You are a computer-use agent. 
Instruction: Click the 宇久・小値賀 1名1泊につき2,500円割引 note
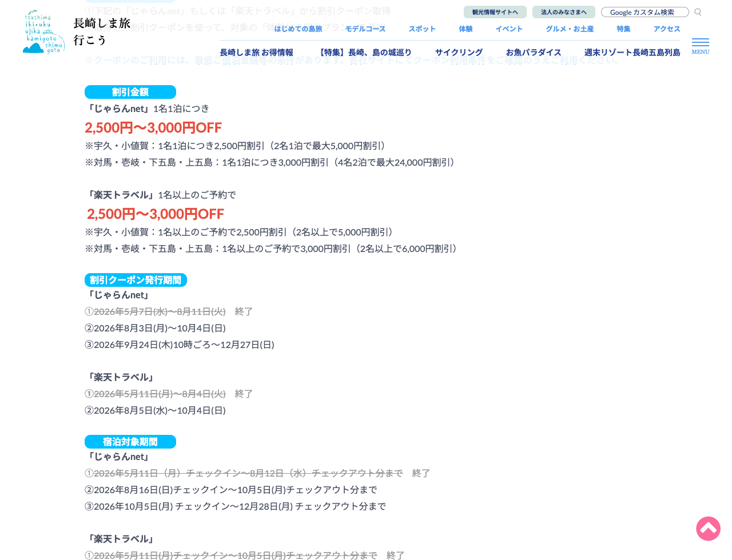click(236, 146)
